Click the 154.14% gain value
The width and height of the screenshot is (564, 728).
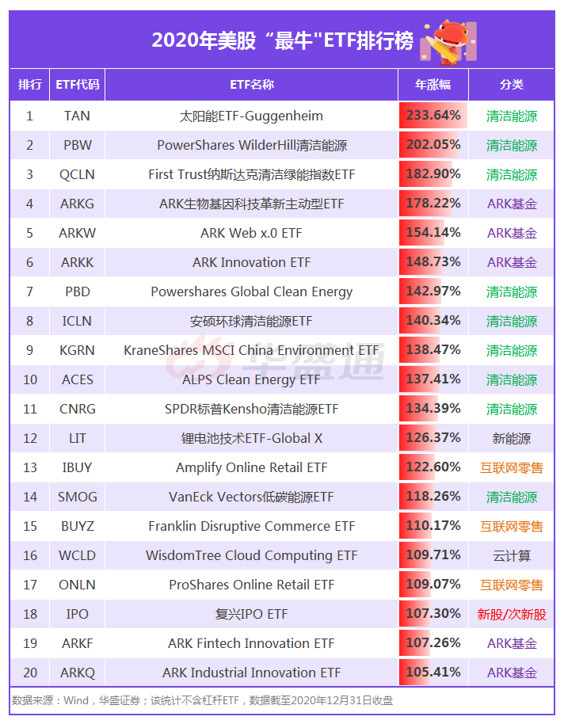point(433,232)
